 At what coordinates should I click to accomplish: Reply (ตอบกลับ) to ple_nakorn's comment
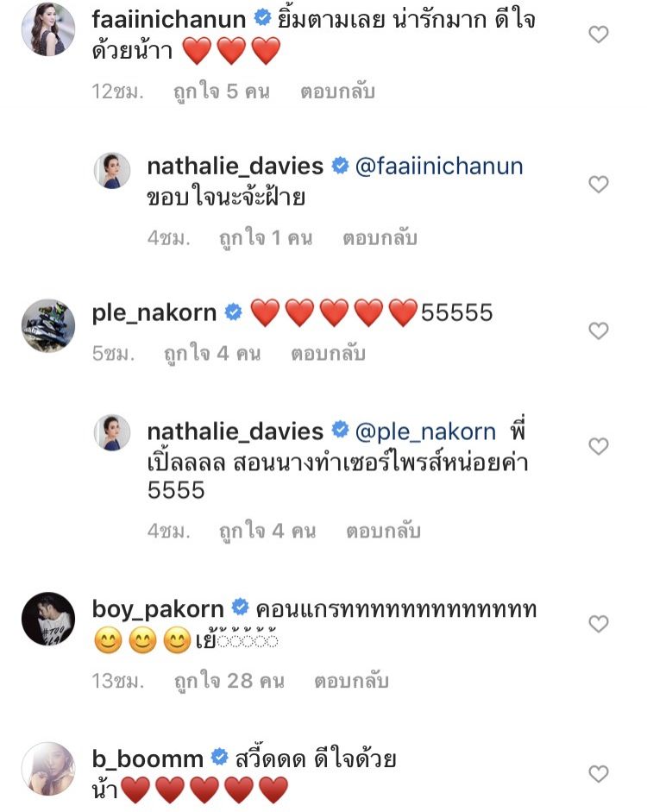pyautogui.click(x=328, y=354)
